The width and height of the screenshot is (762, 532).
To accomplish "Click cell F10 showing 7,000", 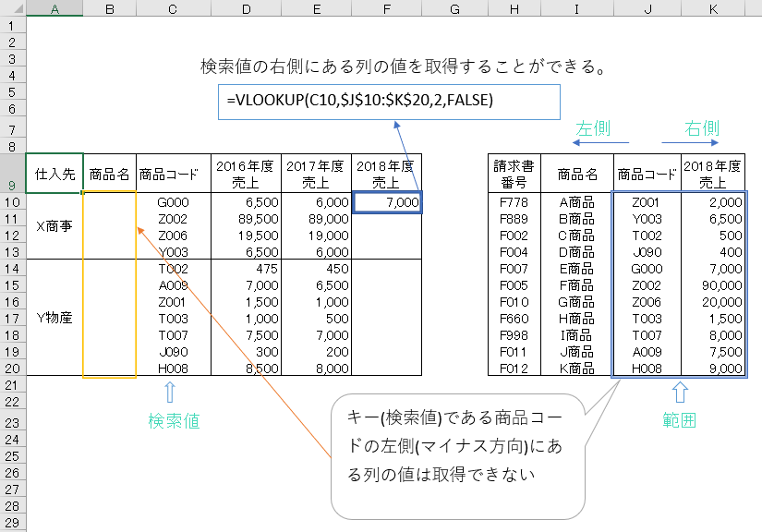I will pyautogui.click(x=387, y=202).
